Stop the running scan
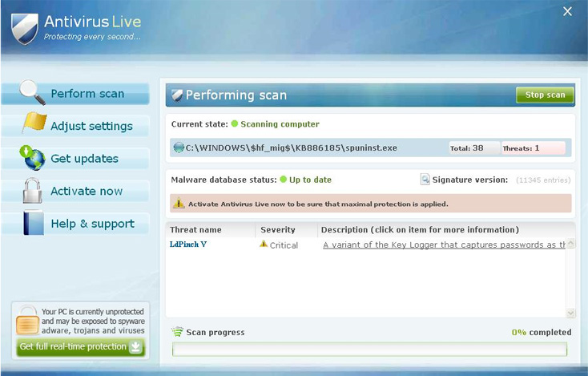This screenshot has width=588, height=376. point(545,95)
